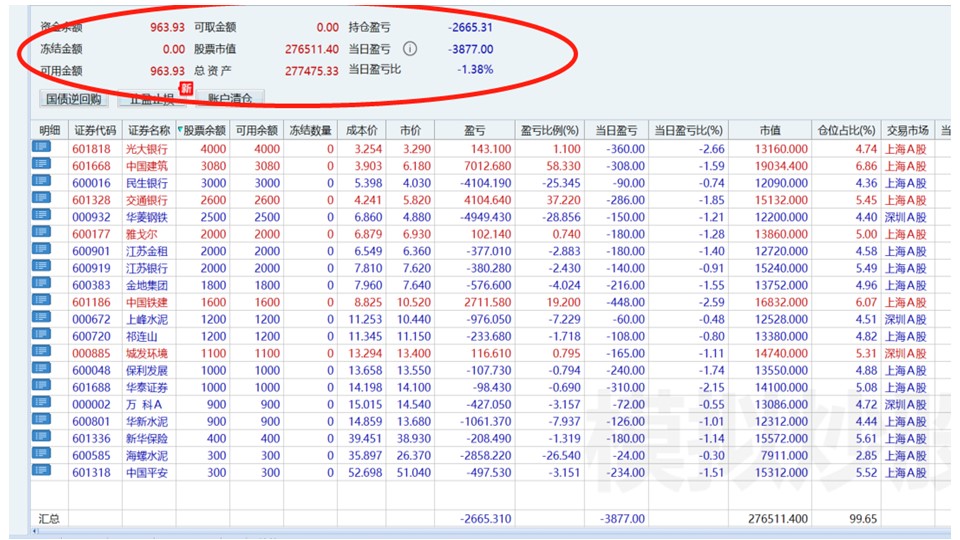Open detail icon for 海螺水泥 row
The height and width of the screenshot is (540, 960).
(42, 454)
